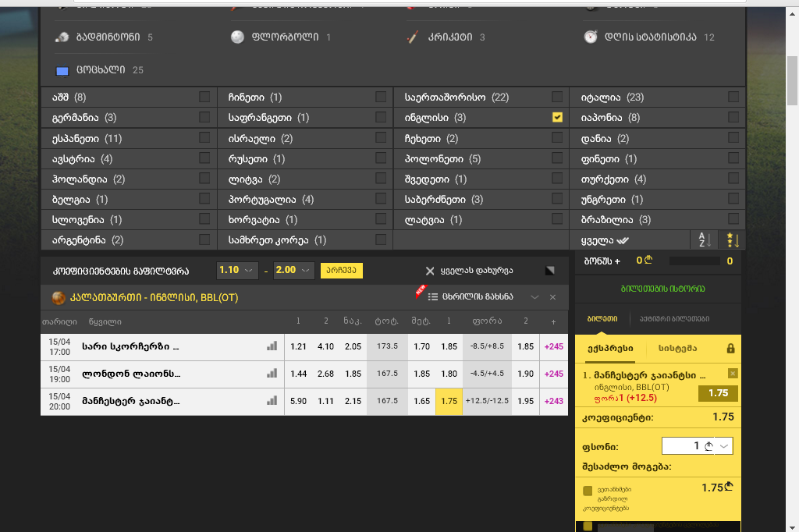799x532 pixels.
Task: Click the page vertical scrollbar thumb
Action: pos(792,80)
